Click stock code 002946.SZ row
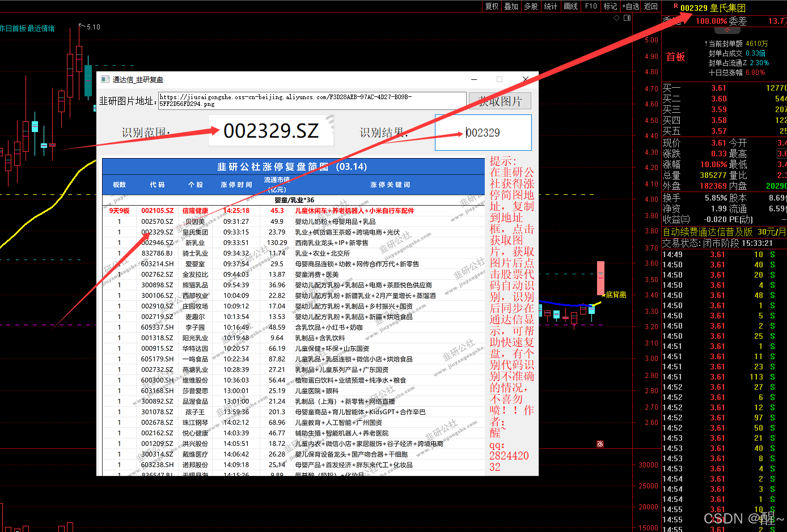Viewport: 787px width, 532px height. pyautogui.click(x=158, y=242)
